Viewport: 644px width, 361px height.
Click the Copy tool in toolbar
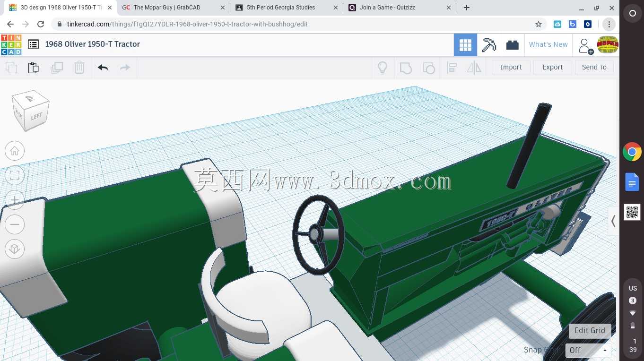pos(11,68)
